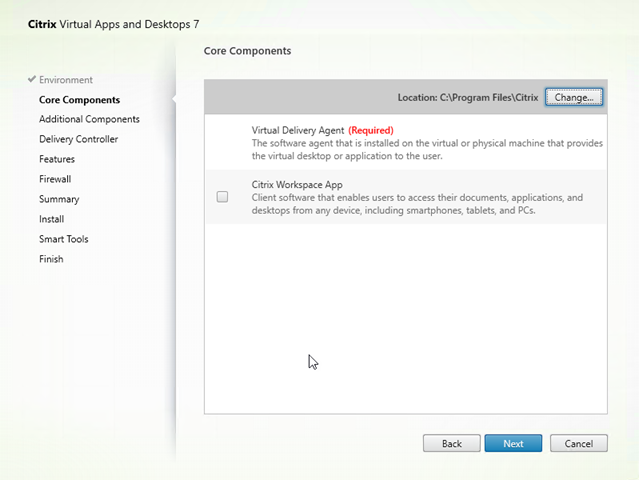Open the Firewall step
Viewport: 639px width, 480px height.
coord(55,179)
